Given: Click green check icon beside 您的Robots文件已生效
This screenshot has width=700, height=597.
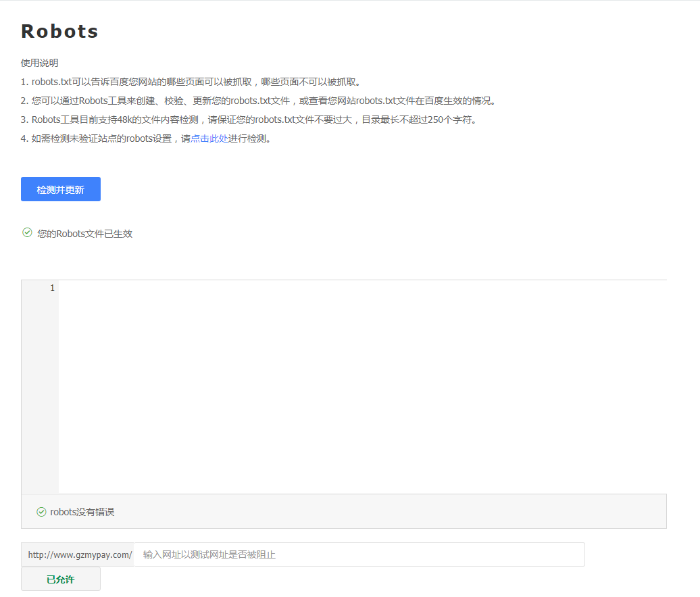Looking at the screenshot, I should [x=27, y=233].
